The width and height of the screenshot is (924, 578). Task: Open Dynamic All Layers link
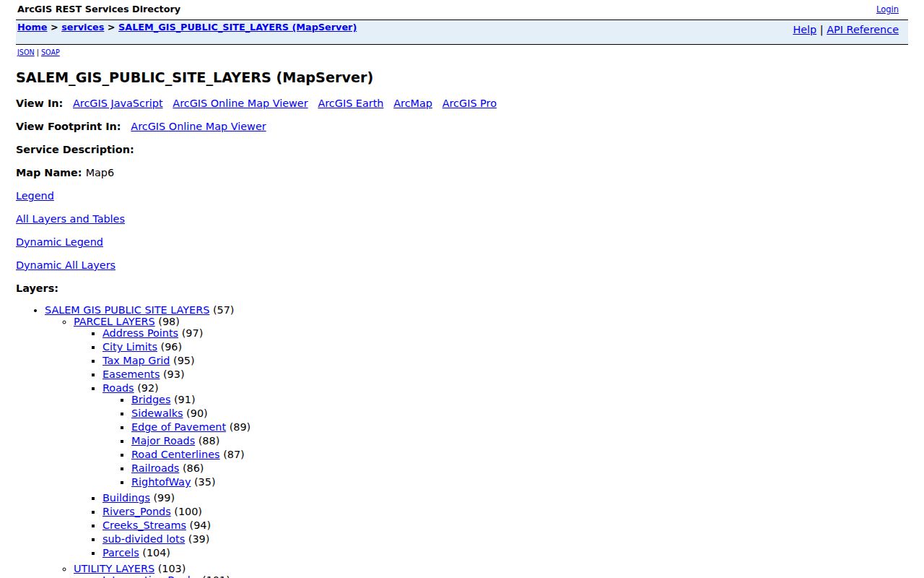coord(66,265)
